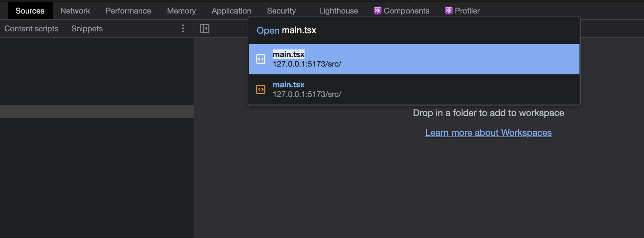This screenshot has width=644, height=238.
Task: Open the three-dot more tabs menu
Action: [183, 28]
